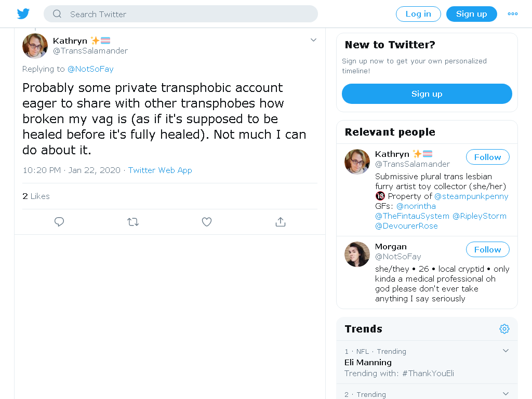Click the Twitter bird logo
532x399 pixels.
point(23,14)
